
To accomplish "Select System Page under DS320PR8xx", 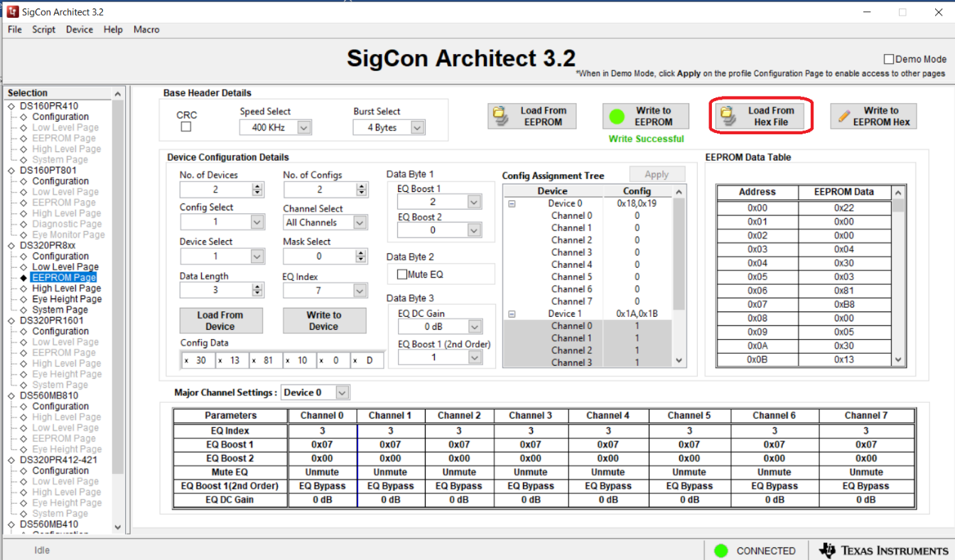I will click(x=60, y=310).
